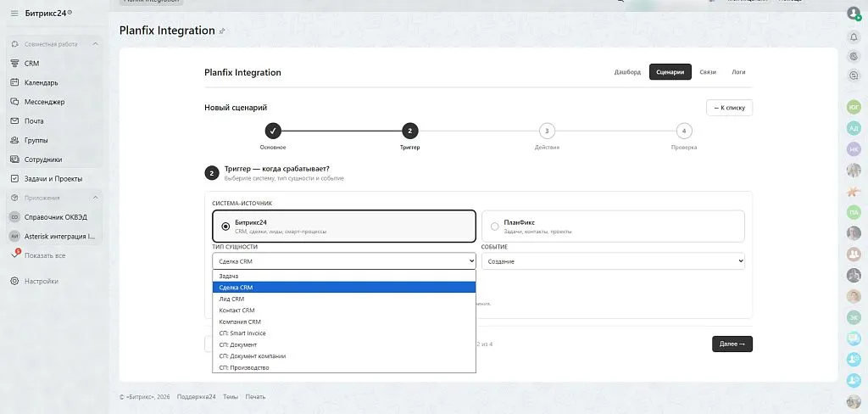
Task: Open the Темы footer link
Action: [231, 397]
